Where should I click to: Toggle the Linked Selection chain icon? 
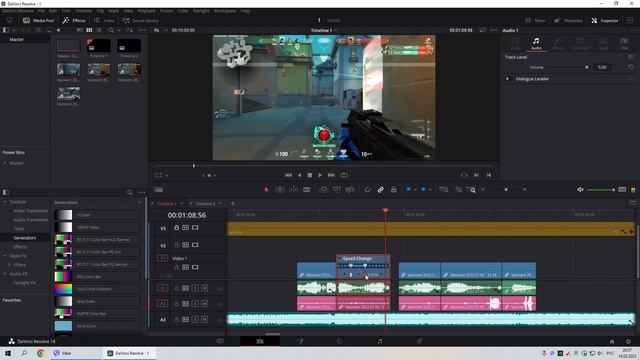tap(380, 189)
